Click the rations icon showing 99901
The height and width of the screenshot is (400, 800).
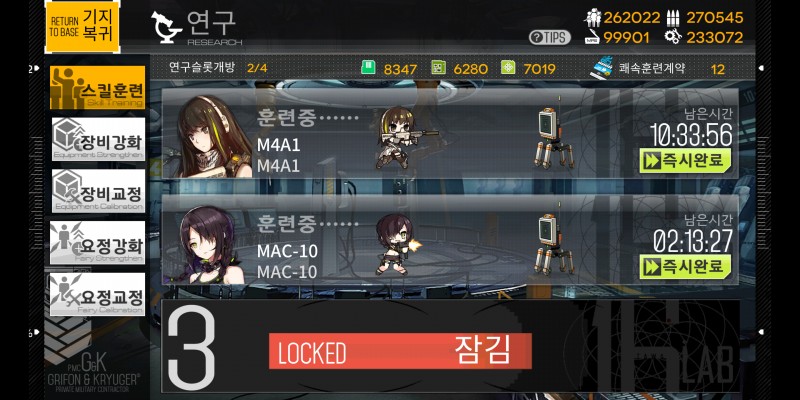[x=593, y=37]
